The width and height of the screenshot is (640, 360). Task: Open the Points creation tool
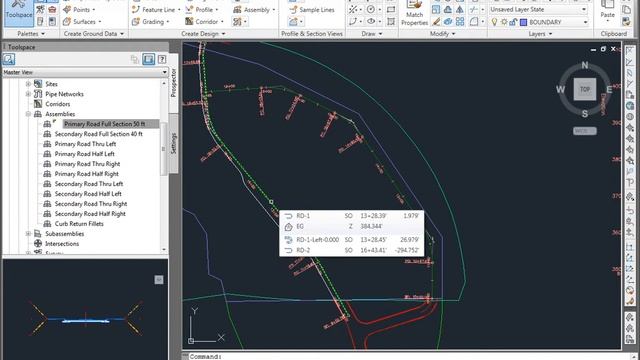pos(79,9)
